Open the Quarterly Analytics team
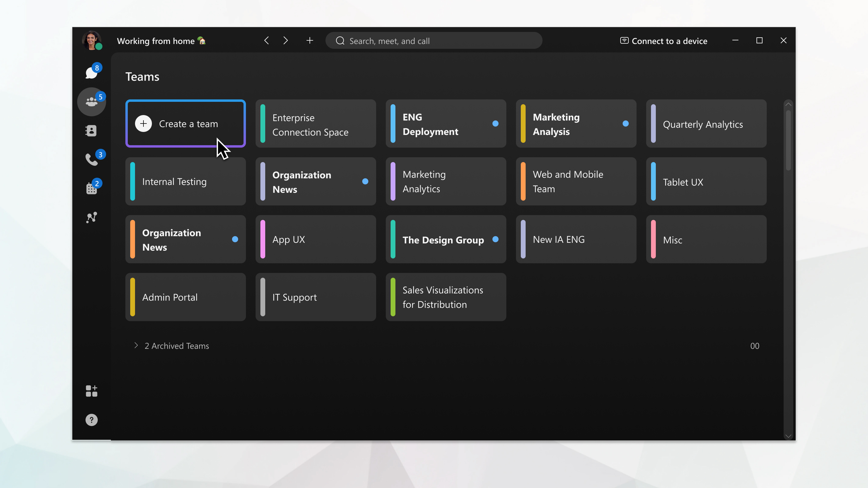 [706, 124]
